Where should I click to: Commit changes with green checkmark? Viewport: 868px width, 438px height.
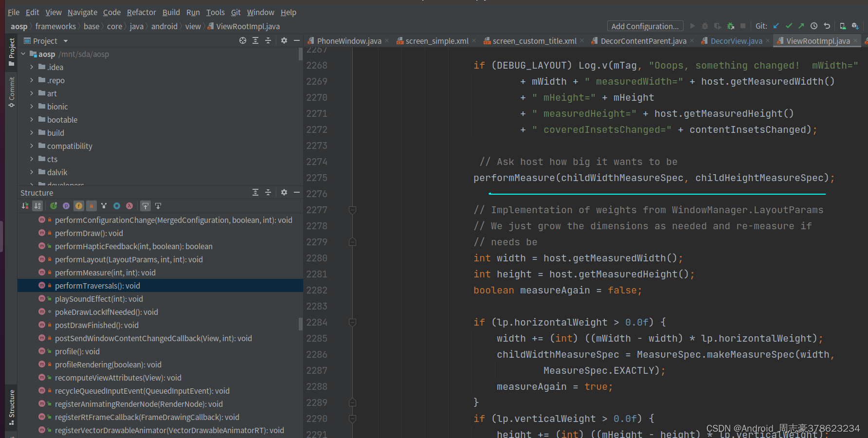point(789,26)
